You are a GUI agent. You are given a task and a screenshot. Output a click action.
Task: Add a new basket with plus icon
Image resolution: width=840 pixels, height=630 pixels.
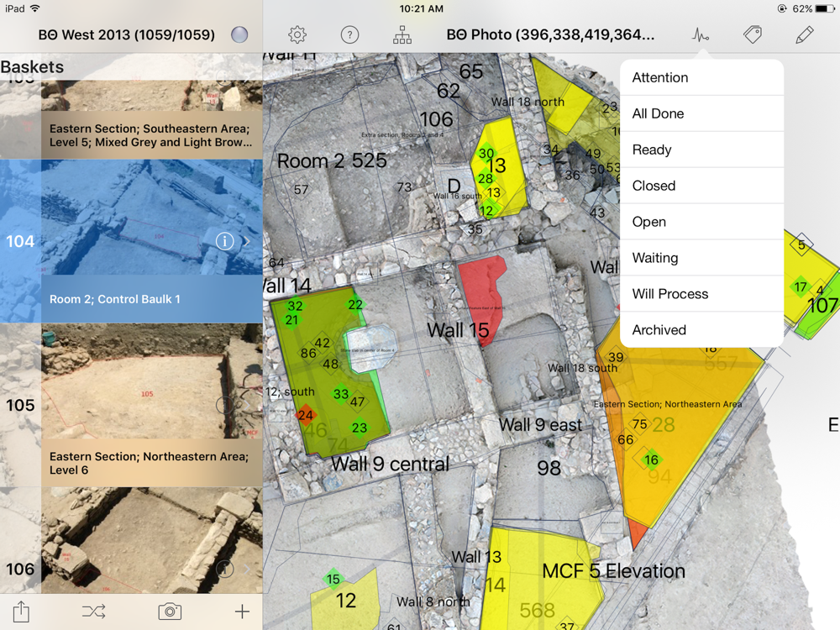242,612
